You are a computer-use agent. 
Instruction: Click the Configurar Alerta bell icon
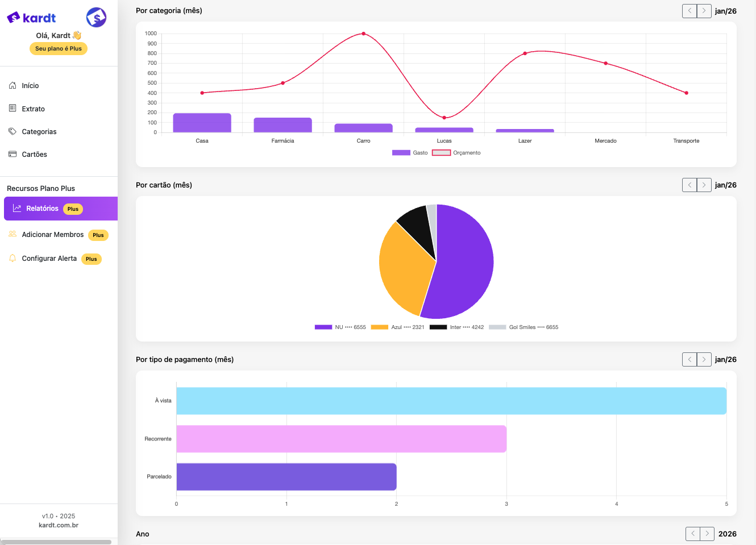13,258
